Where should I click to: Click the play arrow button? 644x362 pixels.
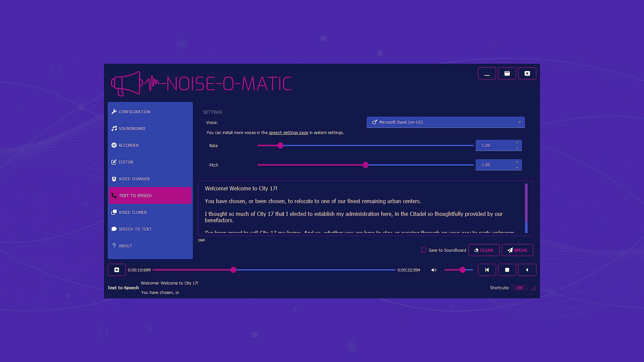click(x=527, y=270)
